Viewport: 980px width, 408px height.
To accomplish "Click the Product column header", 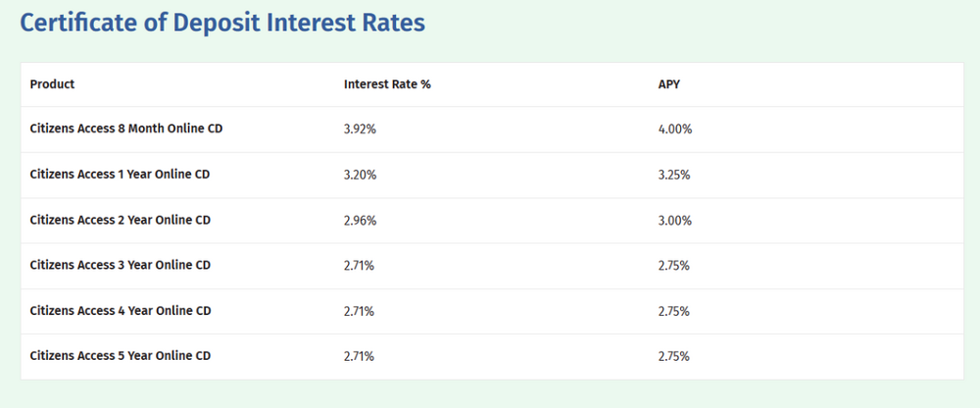I will [x=52, y=84].
